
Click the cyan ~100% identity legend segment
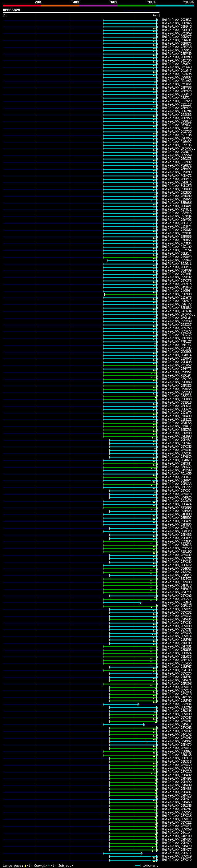pyautogui.click(x=175, y=6)
